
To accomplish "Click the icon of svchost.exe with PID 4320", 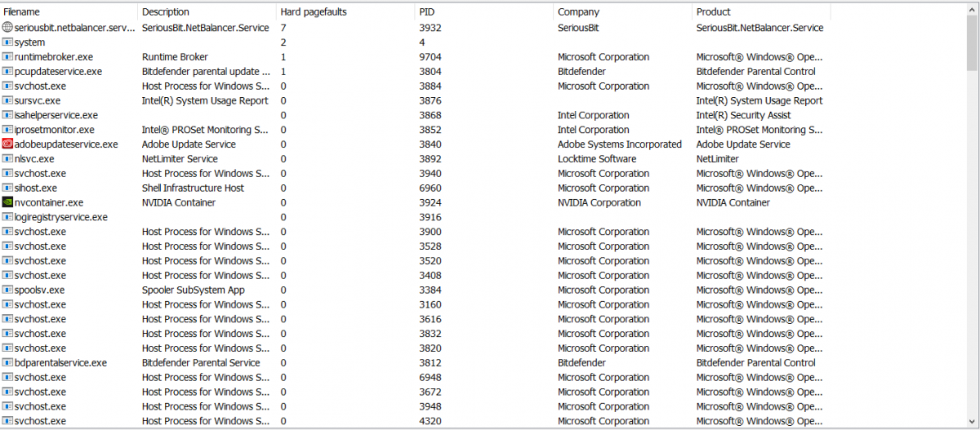I will click(x=7, y=421).
